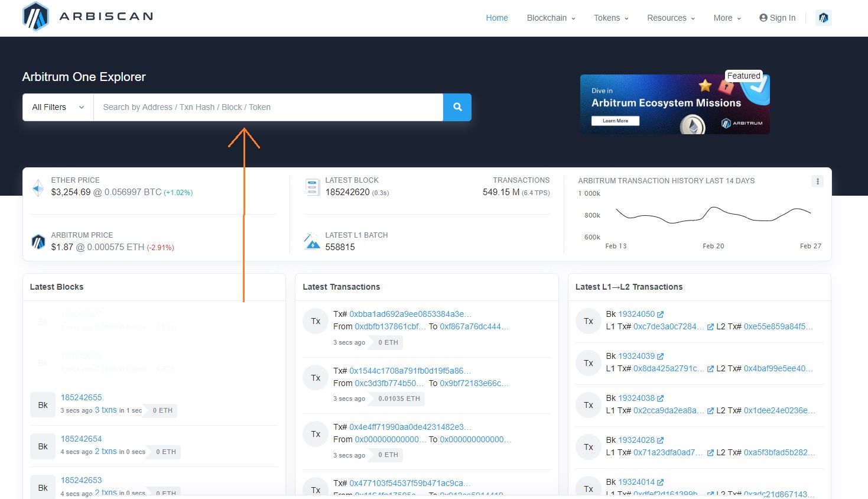Click Learn More on featured banner
868x499 pixels.
(615, 121)
